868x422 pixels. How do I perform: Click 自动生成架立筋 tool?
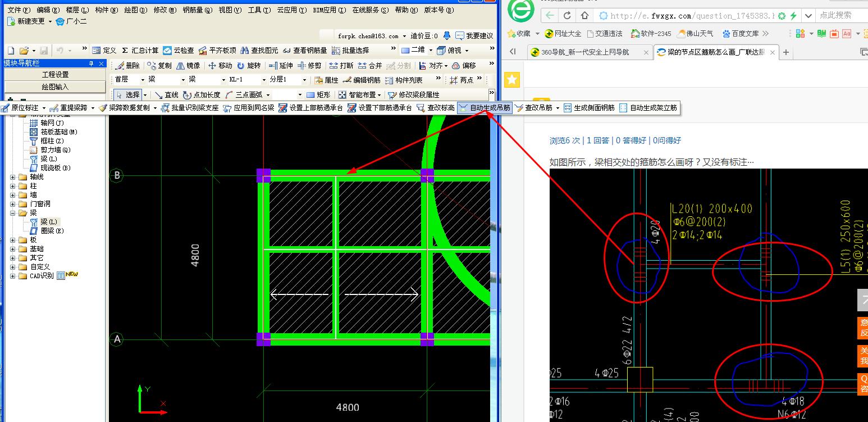[x=648, y=107]
